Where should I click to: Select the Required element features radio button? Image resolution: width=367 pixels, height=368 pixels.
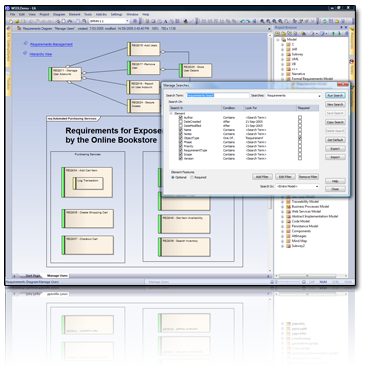coord(192,177)
